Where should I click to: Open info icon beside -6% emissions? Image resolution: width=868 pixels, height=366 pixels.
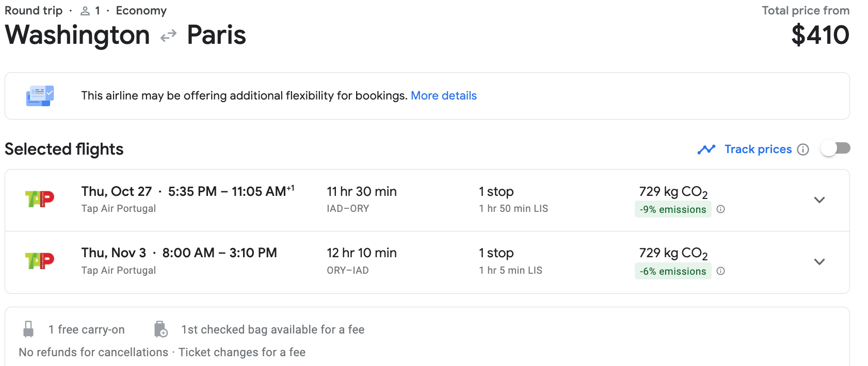(x=721, y=271)
